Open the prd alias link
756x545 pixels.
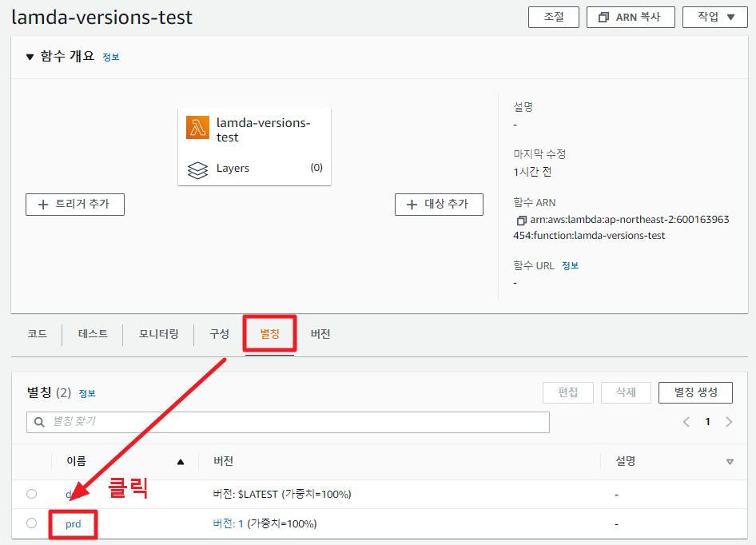pos(74,523)
